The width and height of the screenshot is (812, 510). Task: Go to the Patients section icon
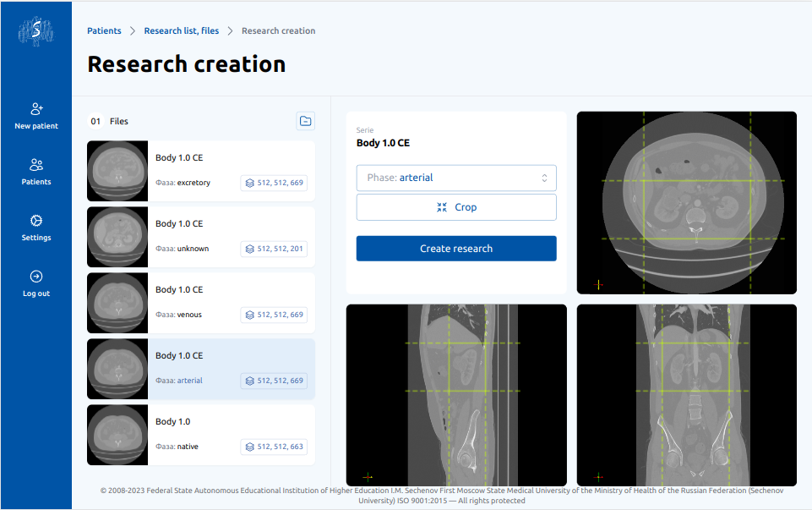pyautogui.click(x=36, y=165)
